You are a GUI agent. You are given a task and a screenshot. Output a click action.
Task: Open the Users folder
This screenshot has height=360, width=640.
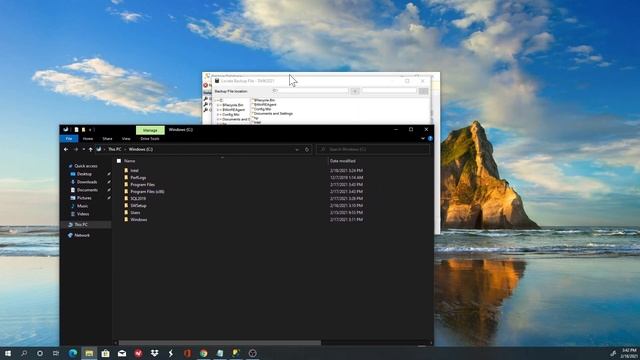click(x=135, y=212)
